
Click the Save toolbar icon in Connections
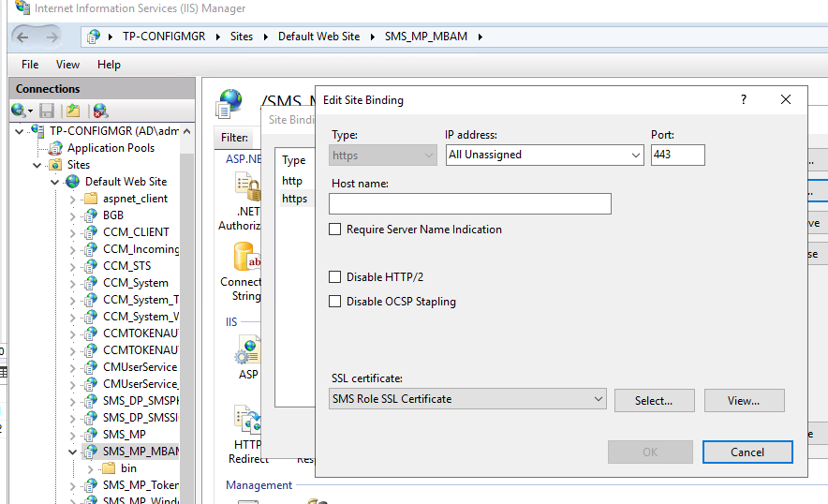47,111
